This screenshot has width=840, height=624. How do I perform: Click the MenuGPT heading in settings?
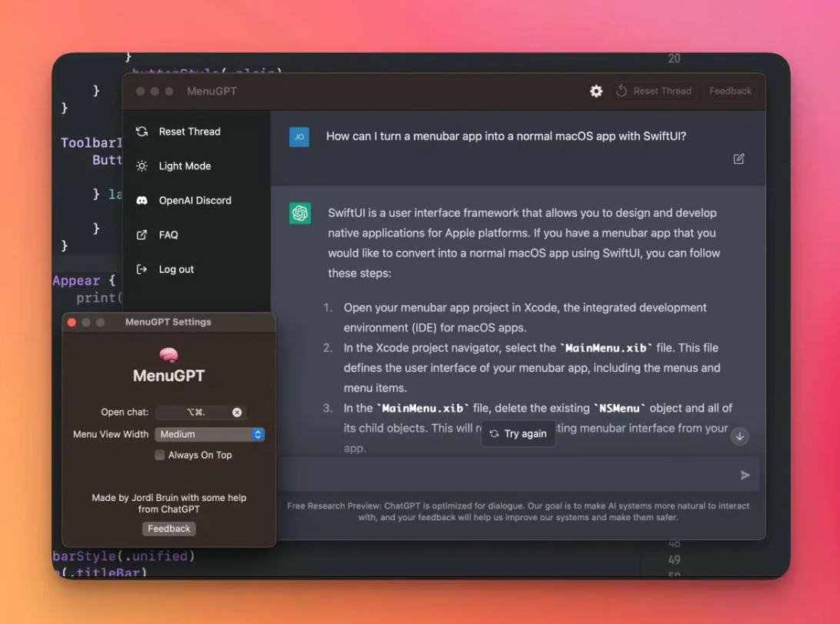click(168, 375)
